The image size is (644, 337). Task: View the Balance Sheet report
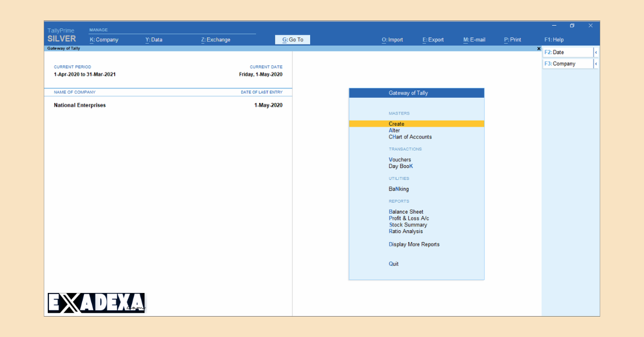click(406, 211)
